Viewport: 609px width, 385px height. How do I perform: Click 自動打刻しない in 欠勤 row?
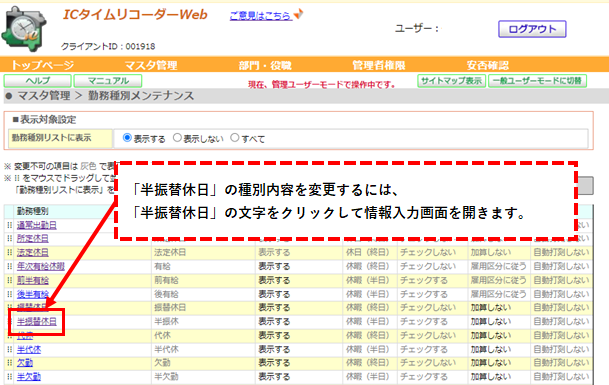click(x=561, y=362)
